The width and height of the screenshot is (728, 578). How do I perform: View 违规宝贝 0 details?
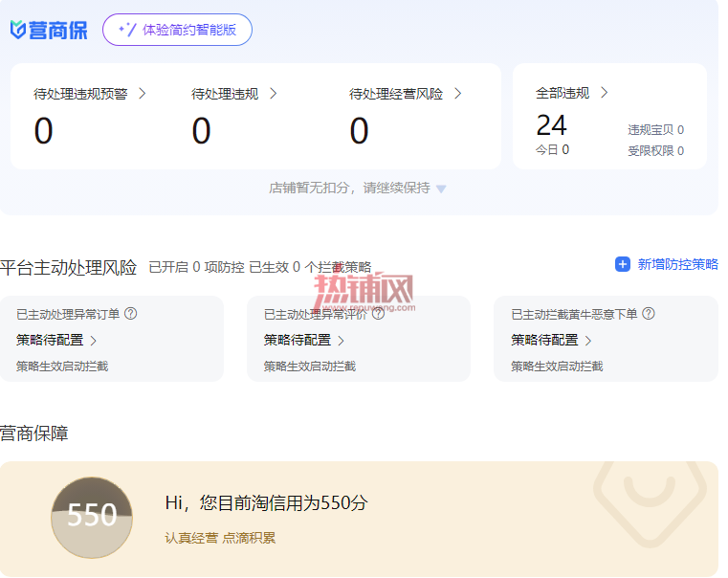[655, 130]
